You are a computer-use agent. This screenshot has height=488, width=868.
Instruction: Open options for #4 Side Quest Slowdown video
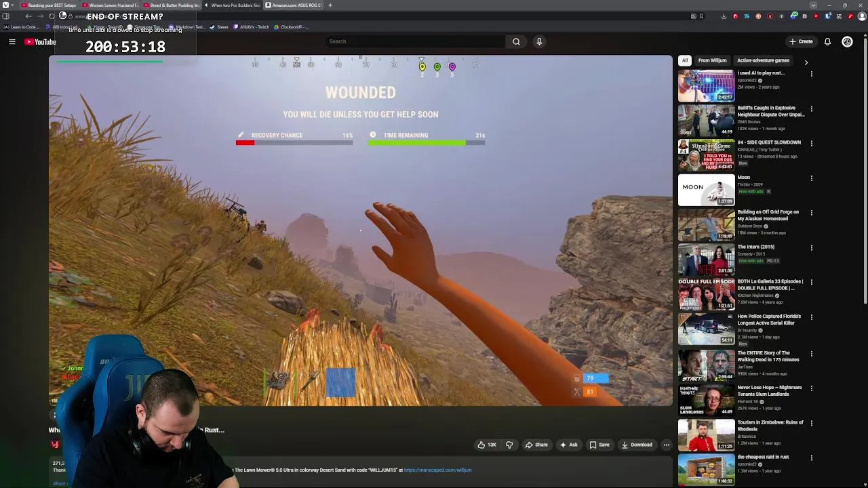coord(812,144)
